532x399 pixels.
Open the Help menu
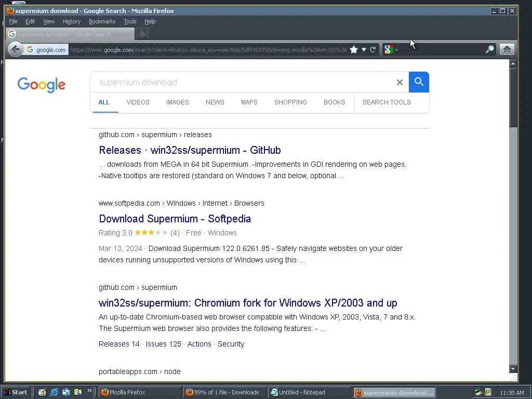click(x=150, y=21)
